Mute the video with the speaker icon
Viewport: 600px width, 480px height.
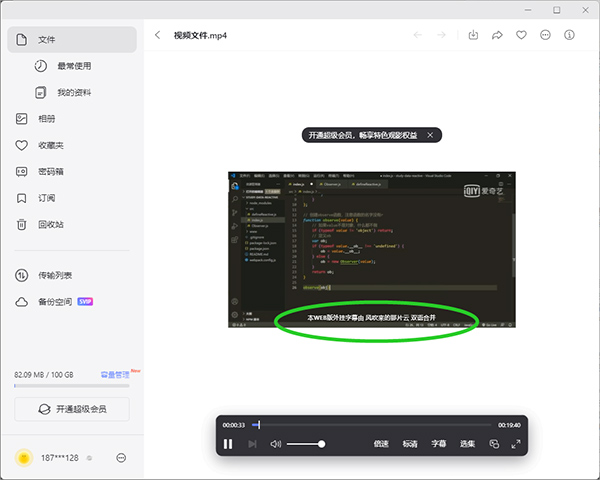click(276, 444)
